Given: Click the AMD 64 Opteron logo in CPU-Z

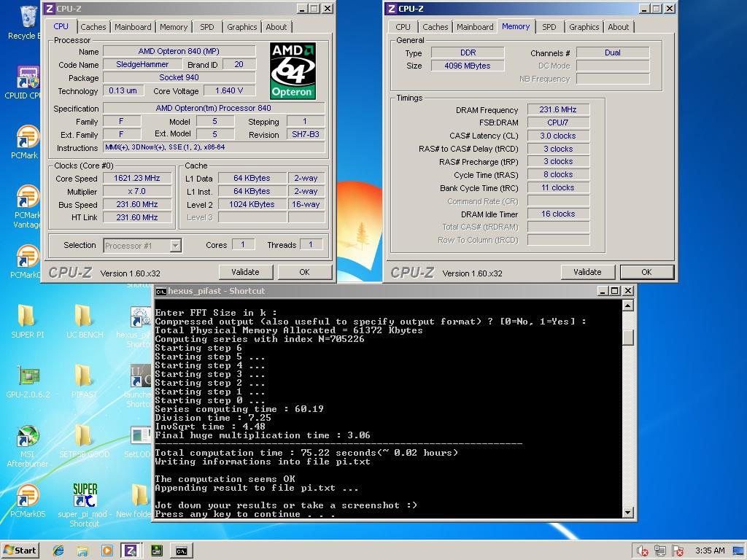Looking at the screenshot, I should point(293,71).
